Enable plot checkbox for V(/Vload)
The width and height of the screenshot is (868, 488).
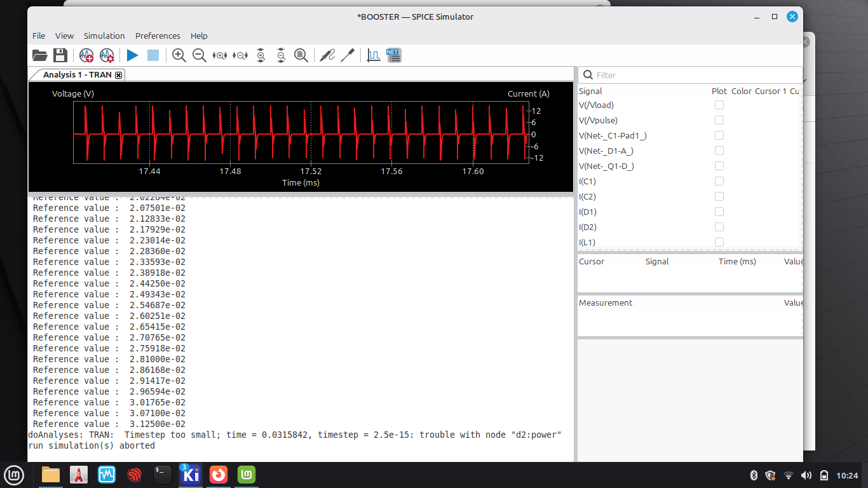(719, 105)
